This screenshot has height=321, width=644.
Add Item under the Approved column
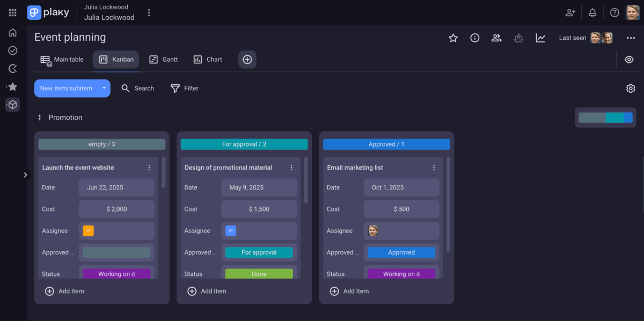click(349, 291)
